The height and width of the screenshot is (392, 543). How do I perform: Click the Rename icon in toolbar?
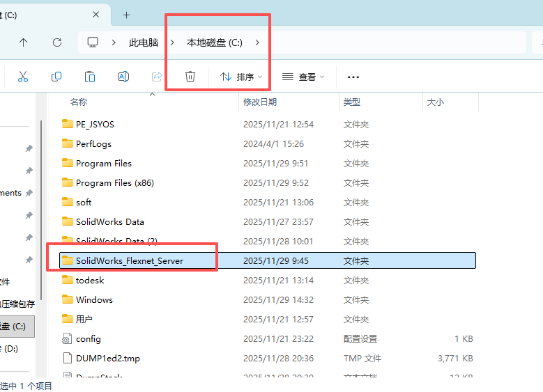(x=123, y=77)
